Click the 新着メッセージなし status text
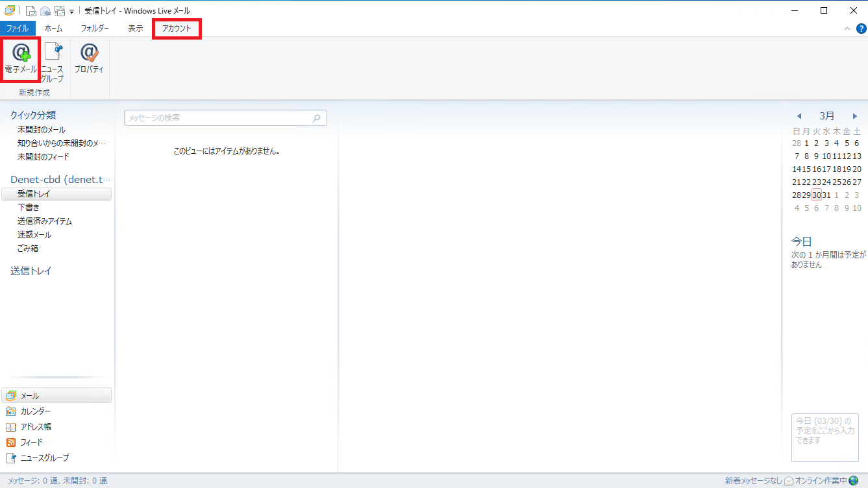Screen dimensions: 868x488 tap(753, 481)
